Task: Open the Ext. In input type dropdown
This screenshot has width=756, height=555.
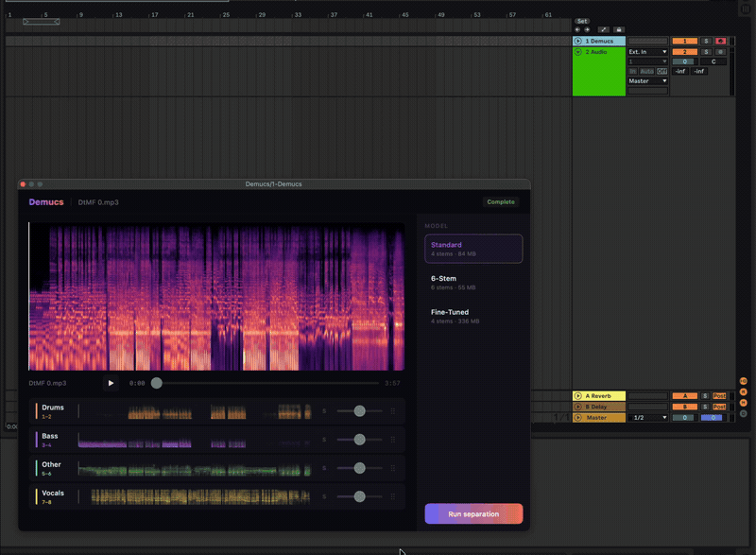Action: pos(647,52)
